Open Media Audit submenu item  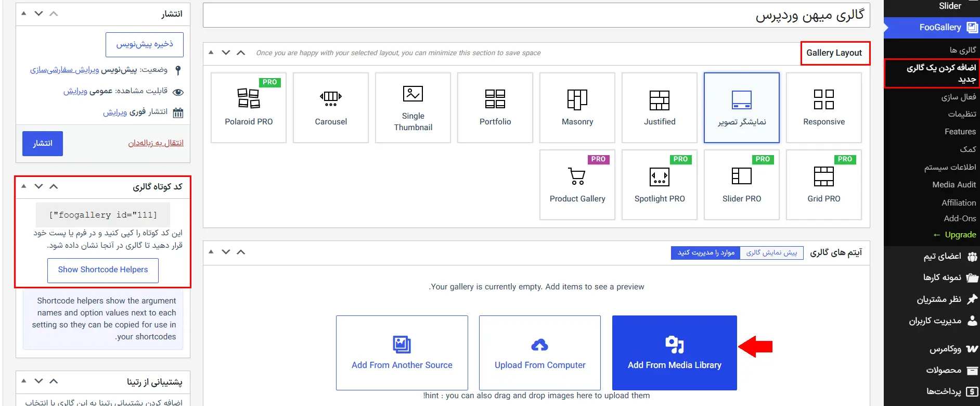tap(954, 185)
